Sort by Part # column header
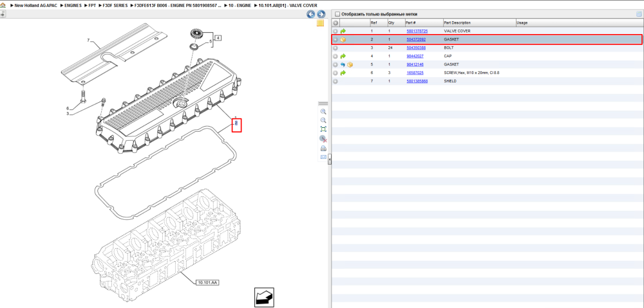The image size is (644, 308). 424,23
